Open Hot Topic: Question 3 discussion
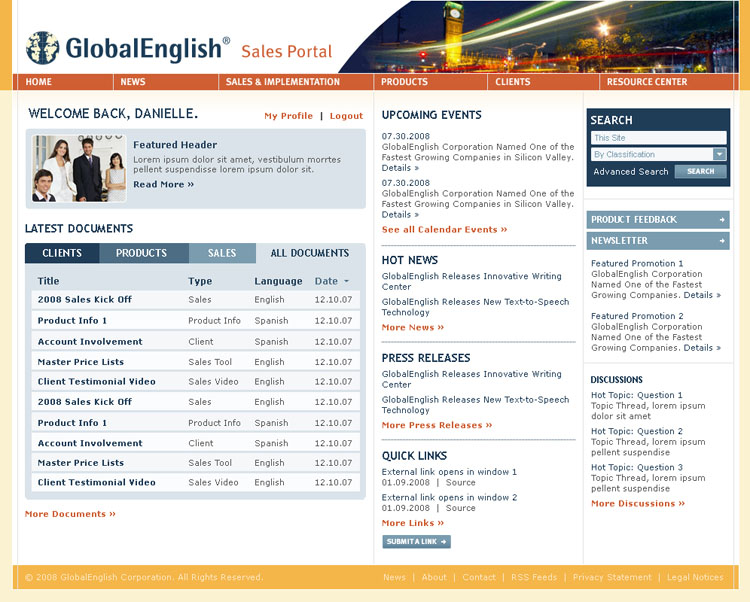This screenshot has width=750, height=602. point(637,468)
